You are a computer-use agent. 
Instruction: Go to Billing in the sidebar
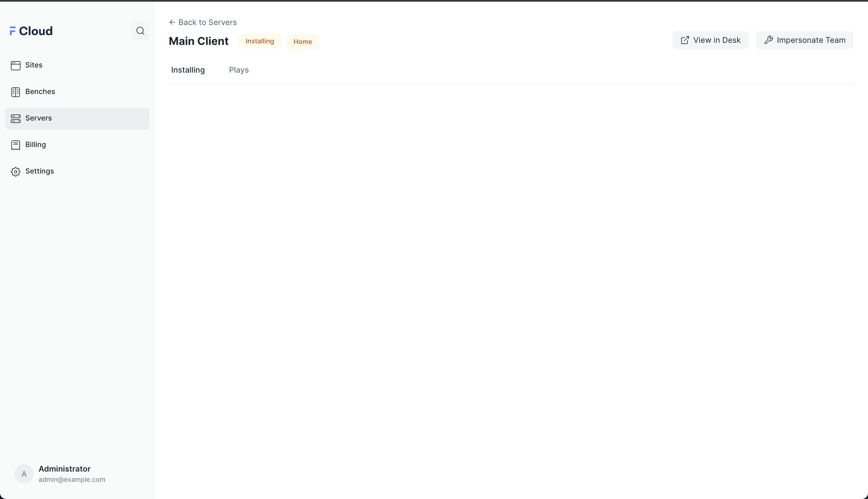point(36,145)
